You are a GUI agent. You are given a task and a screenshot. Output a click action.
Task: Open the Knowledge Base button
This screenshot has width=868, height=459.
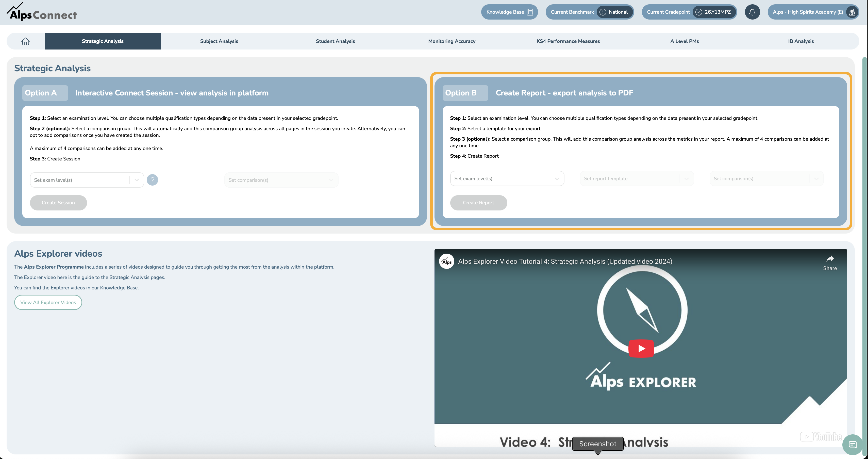[x=509, y=12]
